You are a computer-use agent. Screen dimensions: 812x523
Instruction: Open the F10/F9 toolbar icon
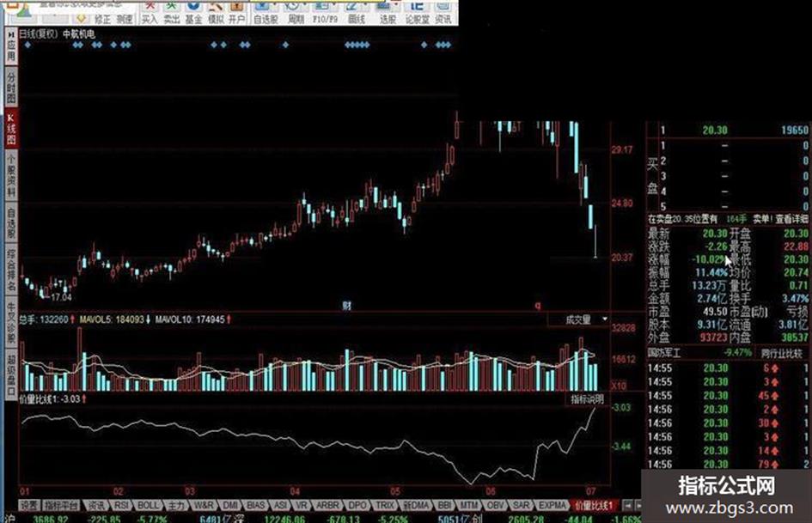tap(325, 12)
